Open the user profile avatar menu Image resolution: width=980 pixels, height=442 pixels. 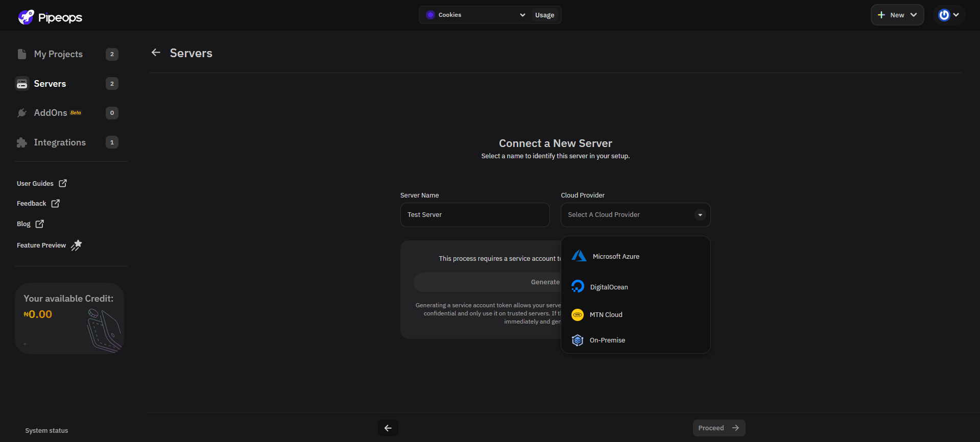[949, 15]
